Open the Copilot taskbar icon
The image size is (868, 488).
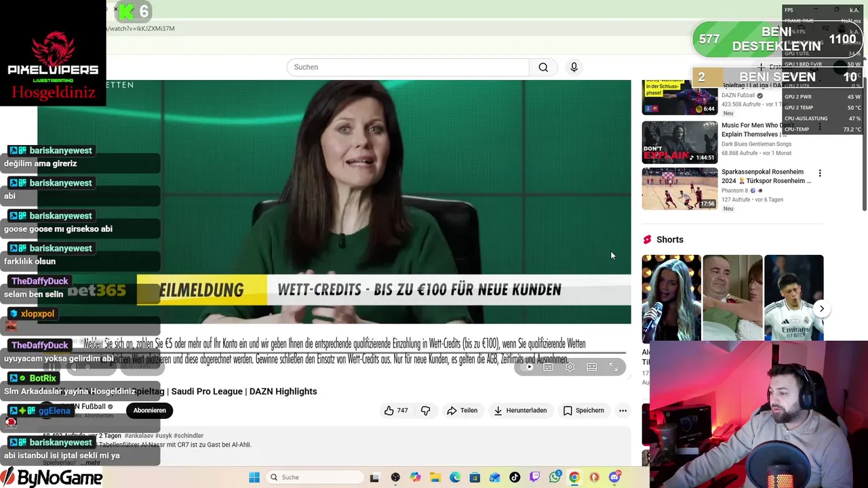pyautogui.click(x=415, y=477)
